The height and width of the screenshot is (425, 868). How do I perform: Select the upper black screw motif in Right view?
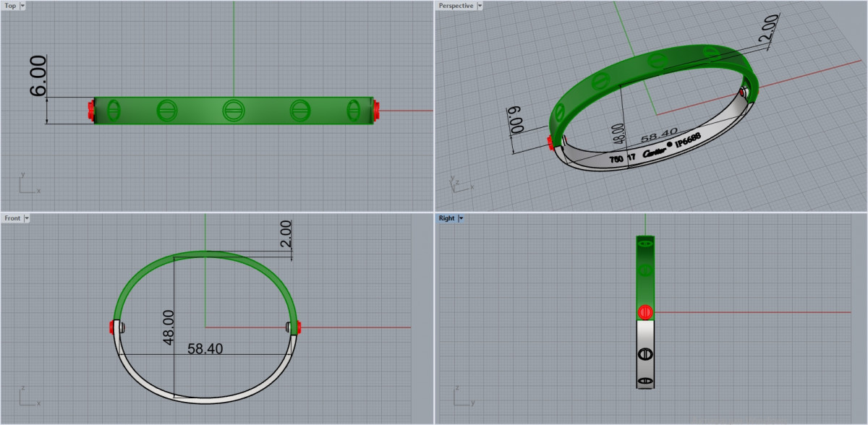[645, 354]
